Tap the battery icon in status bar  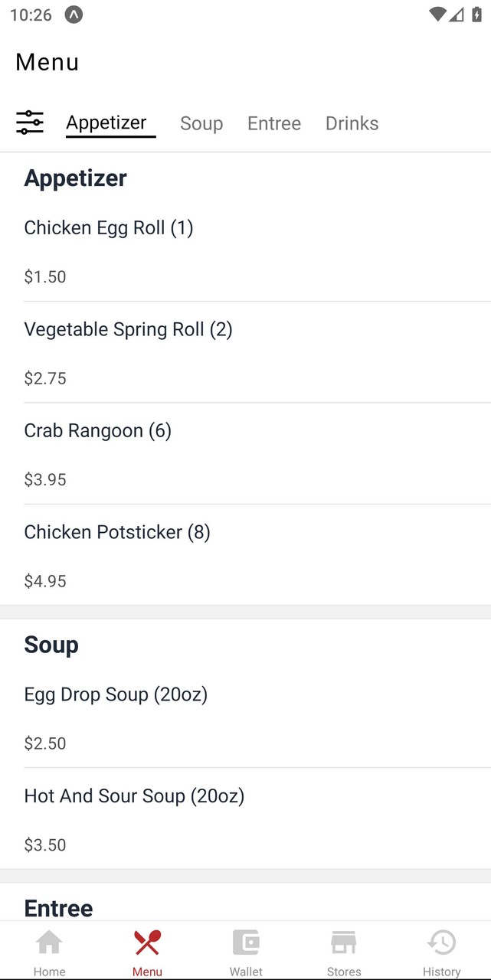[x=476, y=15]
